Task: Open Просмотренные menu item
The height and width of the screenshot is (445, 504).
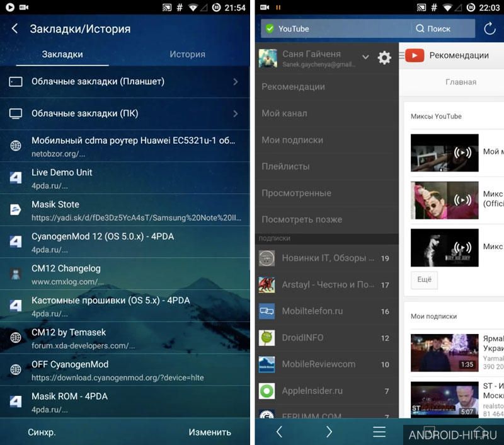Action: click(327, 193)
